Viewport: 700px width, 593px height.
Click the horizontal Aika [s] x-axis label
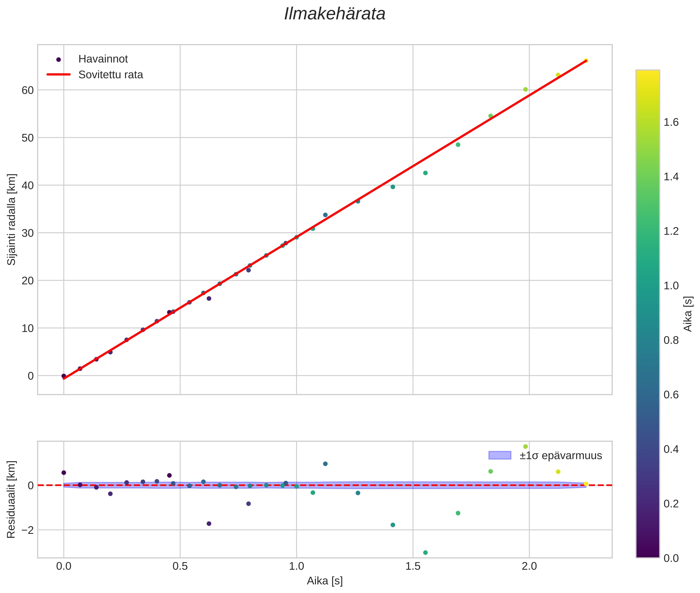[324, 581]
